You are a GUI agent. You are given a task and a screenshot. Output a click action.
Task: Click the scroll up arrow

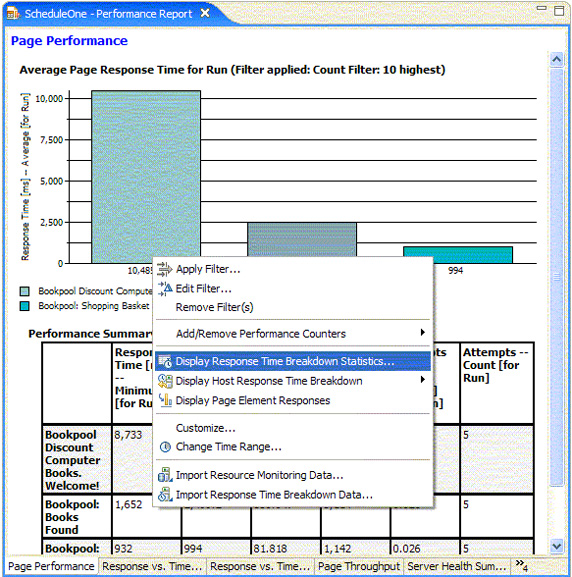[x=557, y=59]
